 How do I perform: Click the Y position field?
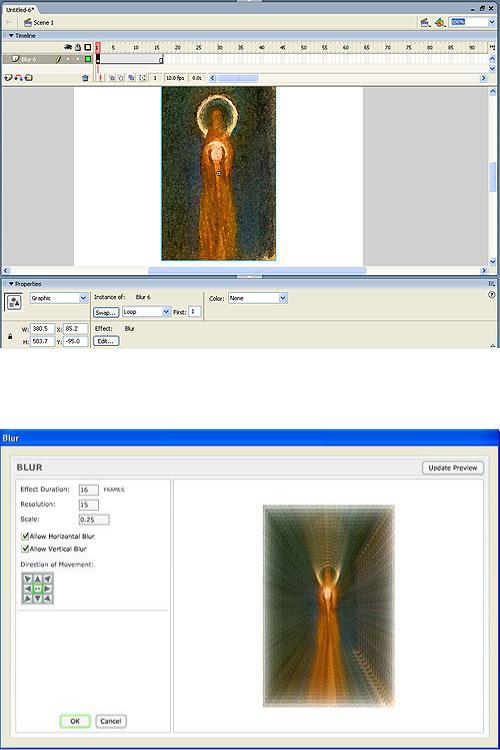coord(76,342)
